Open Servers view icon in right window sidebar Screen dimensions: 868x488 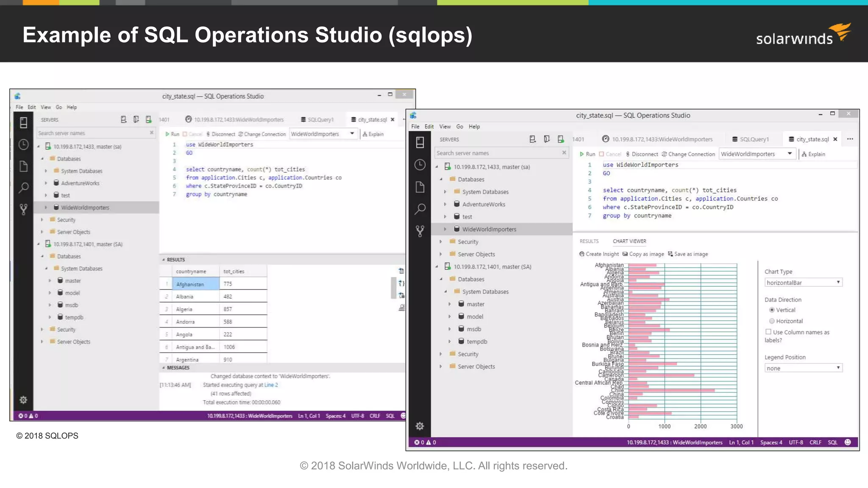point(420,142)
